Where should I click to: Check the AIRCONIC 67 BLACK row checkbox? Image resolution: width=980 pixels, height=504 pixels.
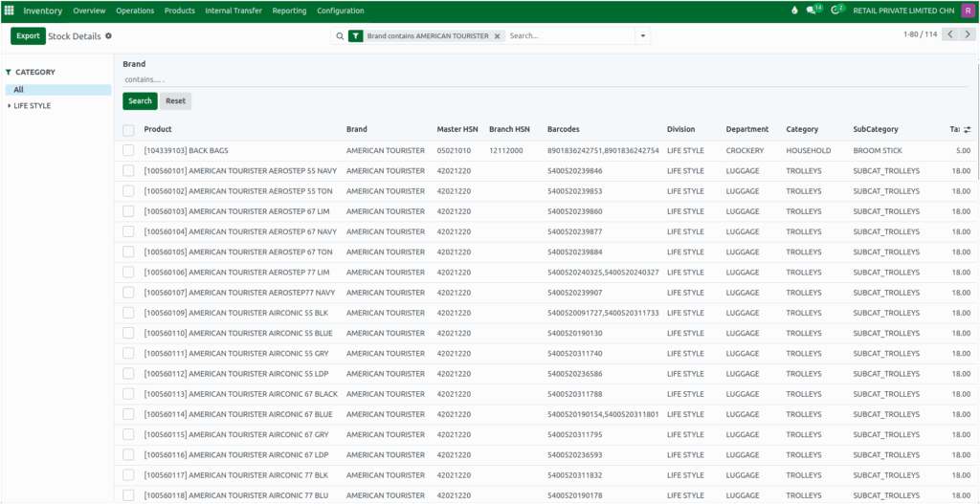[x=128, y=394]
